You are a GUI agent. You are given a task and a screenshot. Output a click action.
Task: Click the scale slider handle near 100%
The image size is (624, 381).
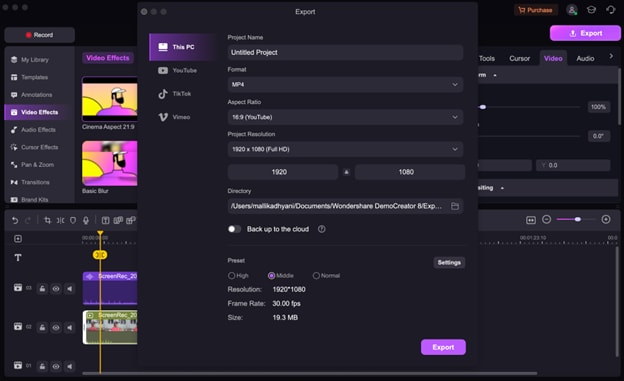coord(483,107)
